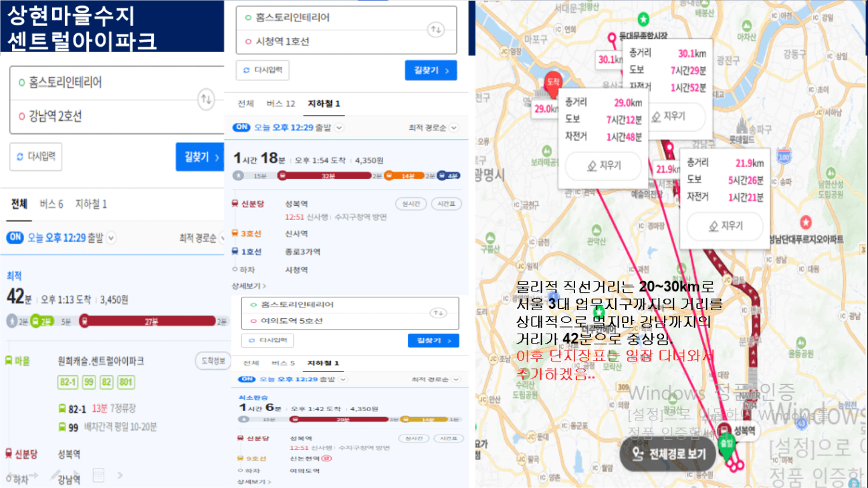The width and height of the screenshot is (868, 488).
Task: Click 전체경로 보기 button on the map
Action: (667, 454)
